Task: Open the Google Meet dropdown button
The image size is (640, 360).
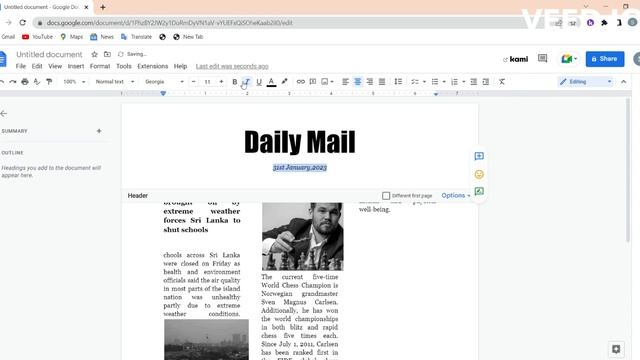Action: point(569,59)
